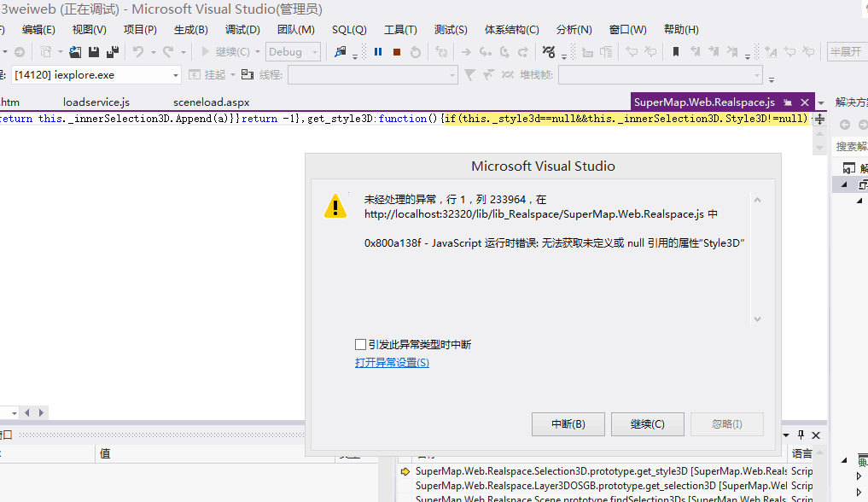This screenshot has width=868, height=502.
Task: Show next statement arrow icon
Action: [466, 51]
